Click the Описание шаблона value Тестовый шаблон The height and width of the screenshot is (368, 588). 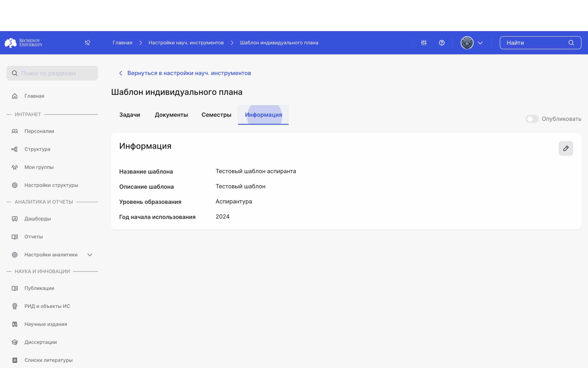pos(241,186)
